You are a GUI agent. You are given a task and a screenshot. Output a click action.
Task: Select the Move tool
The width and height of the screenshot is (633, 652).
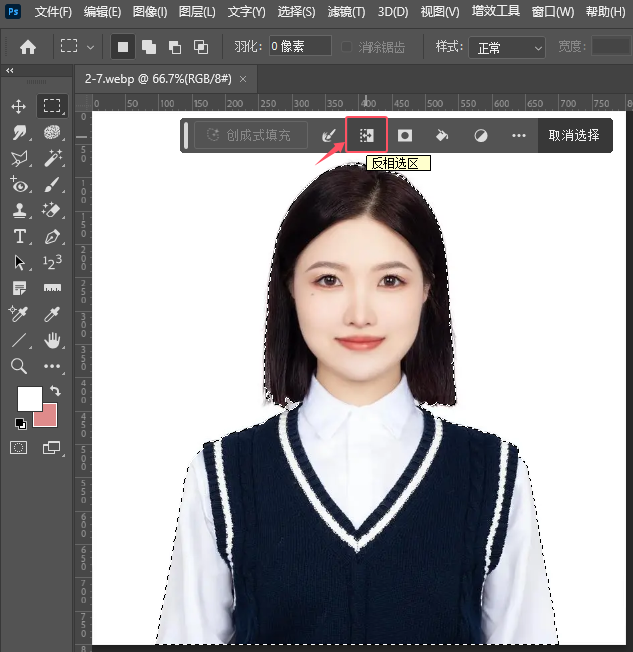tap(19, 106)
